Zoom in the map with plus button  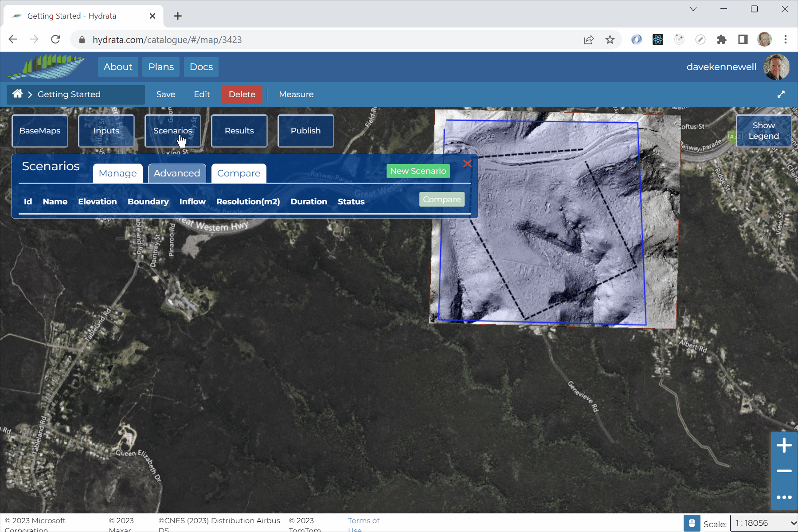pos(784,445)
